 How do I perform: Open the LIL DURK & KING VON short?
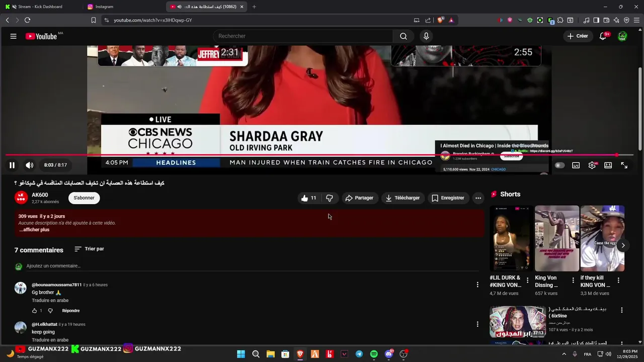tap(511, 238)
